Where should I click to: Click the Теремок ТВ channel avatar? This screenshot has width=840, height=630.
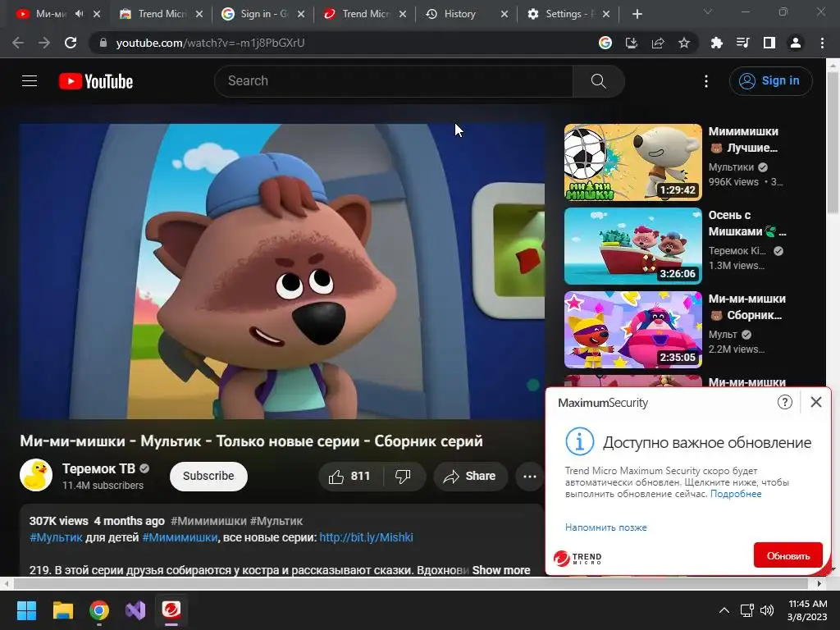pyautogui.click(x=36, y=475)
